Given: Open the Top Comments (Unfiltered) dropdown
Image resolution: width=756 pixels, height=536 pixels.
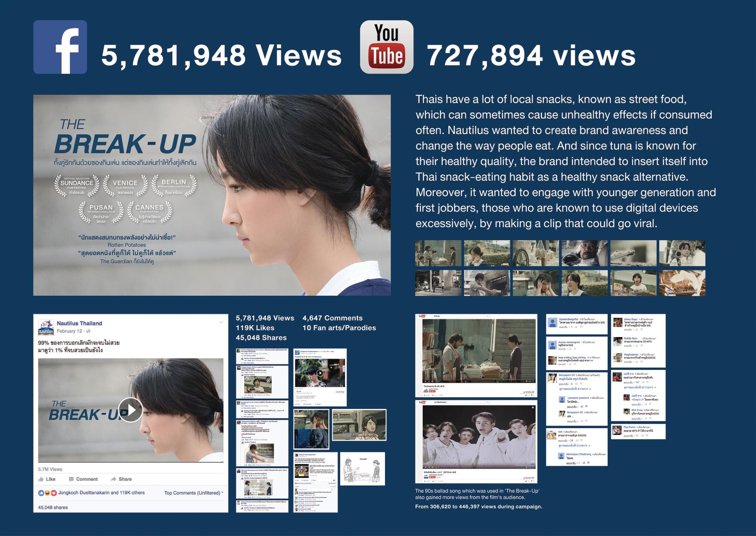Looking at the screenshot, I should point(193,493).
